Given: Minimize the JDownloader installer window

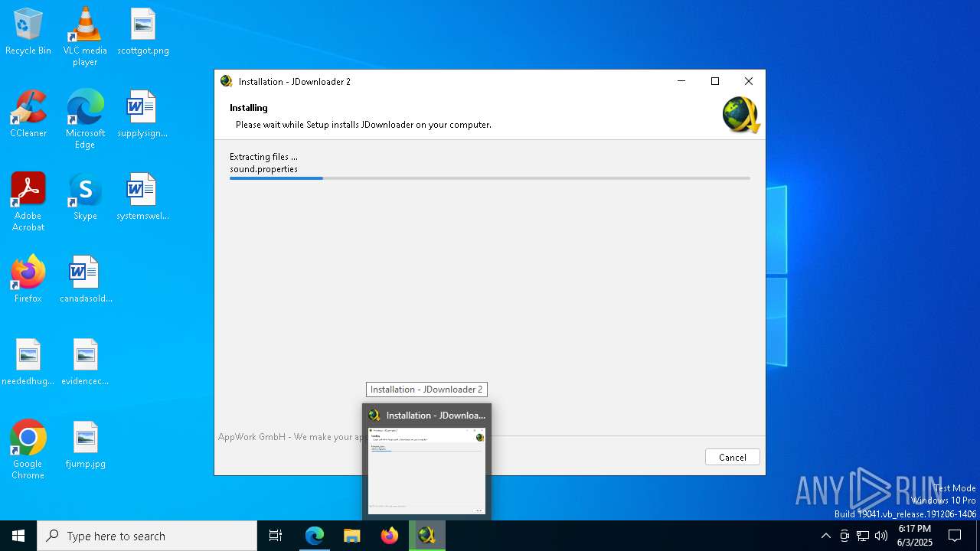Looking at the screenshot, I should (681, 81).
